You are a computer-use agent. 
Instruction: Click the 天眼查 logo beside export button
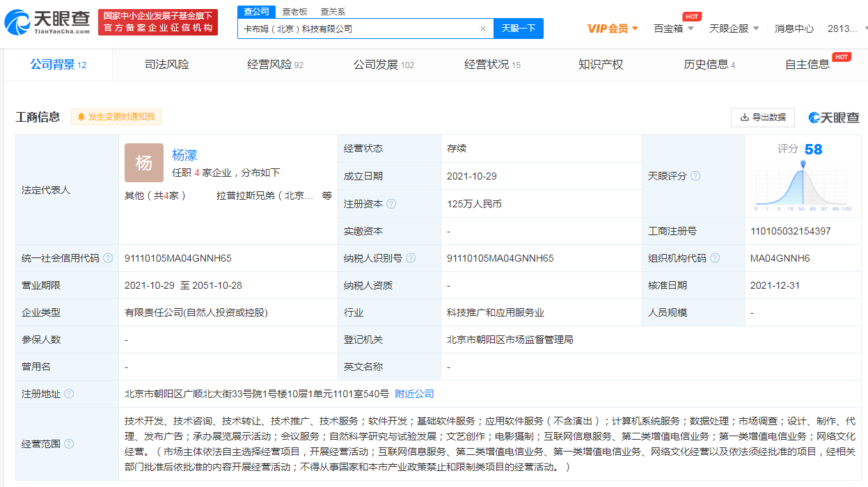(834, 118)
